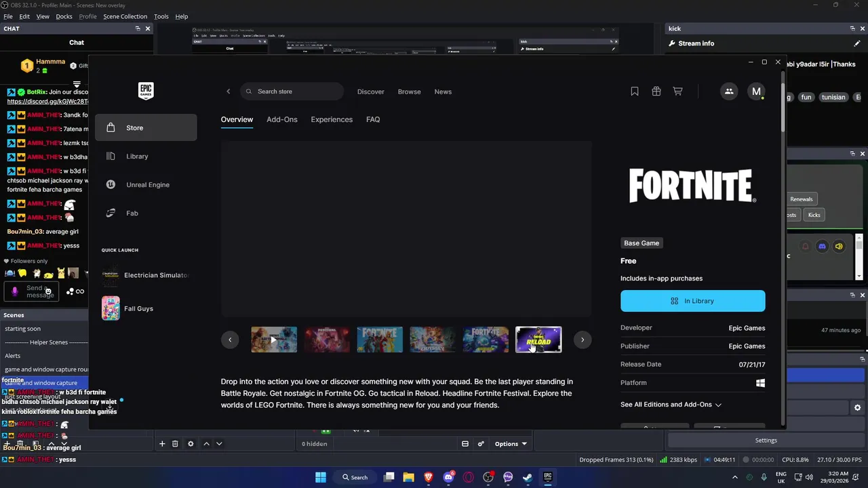This screenshot has height=488, width=868.
Task: Open Steam from the taskbar
Action: tap(528, 477)
